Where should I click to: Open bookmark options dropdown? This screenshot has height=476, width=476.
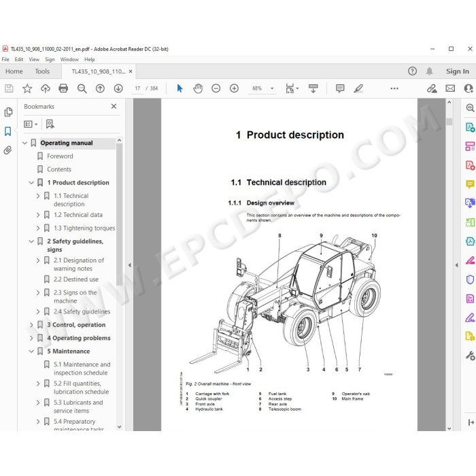pos(31,124)
